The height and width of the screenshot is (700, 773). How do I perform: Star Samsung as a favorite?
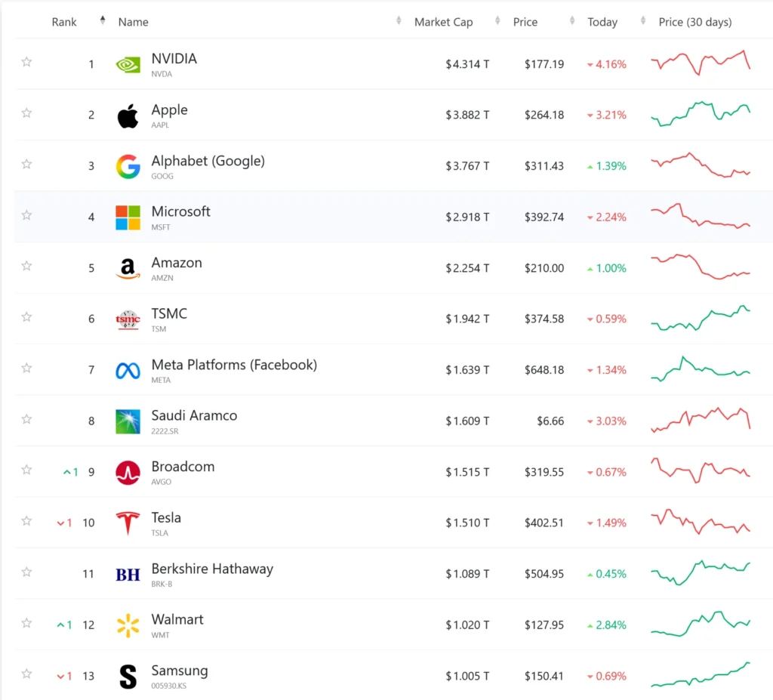point(26,674)
